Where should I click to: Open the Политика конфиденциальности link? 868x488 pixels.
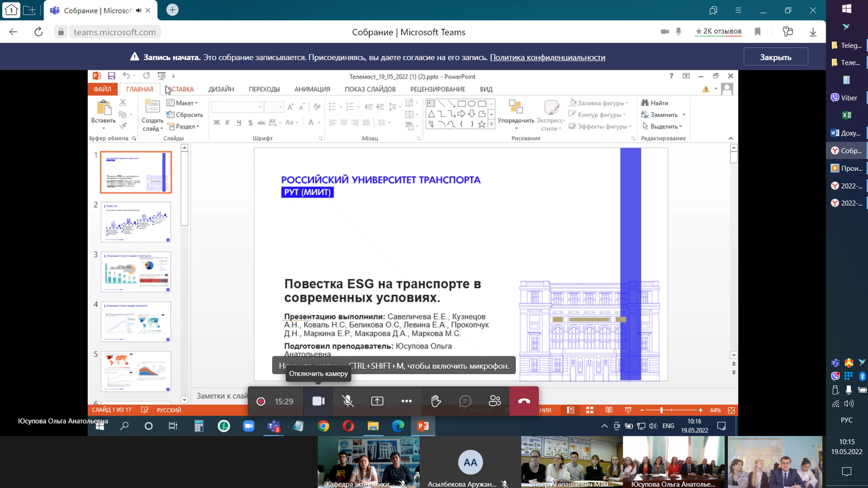pos(547,57)
